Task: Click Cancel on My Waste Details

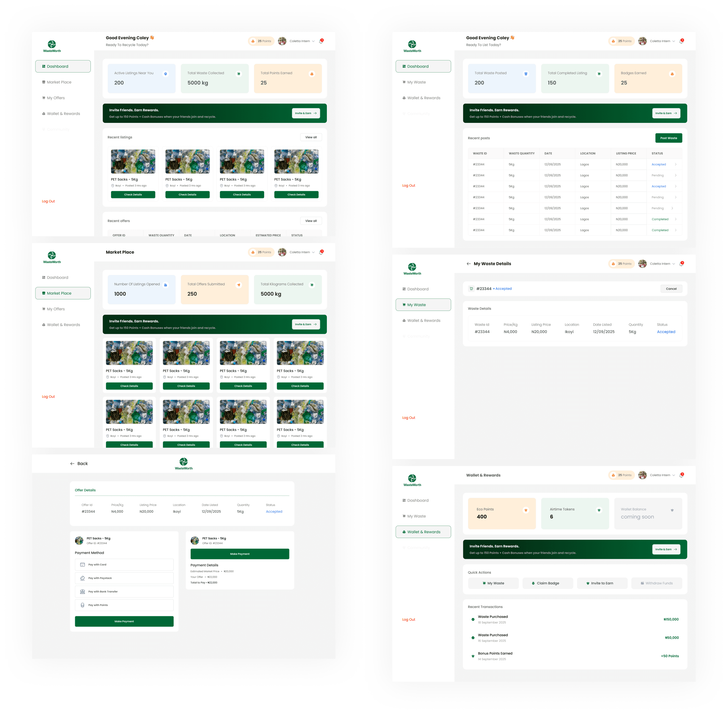Action: [671, 289]
